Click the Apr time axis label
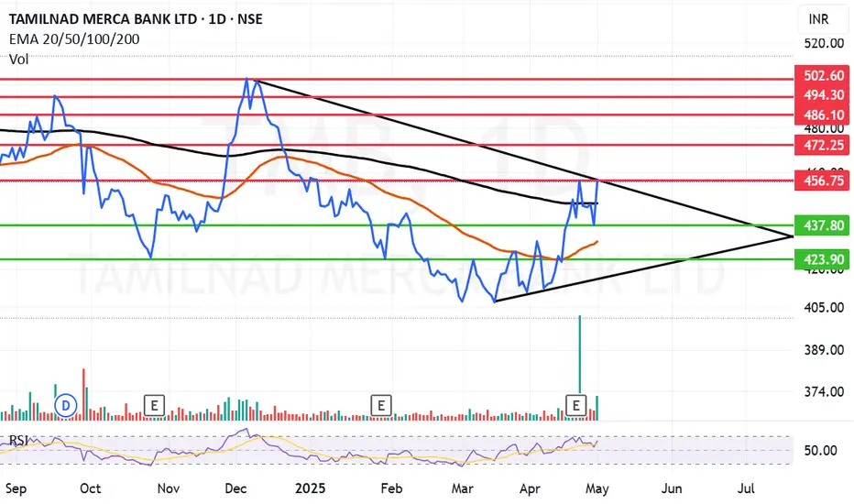 point(530,488)
